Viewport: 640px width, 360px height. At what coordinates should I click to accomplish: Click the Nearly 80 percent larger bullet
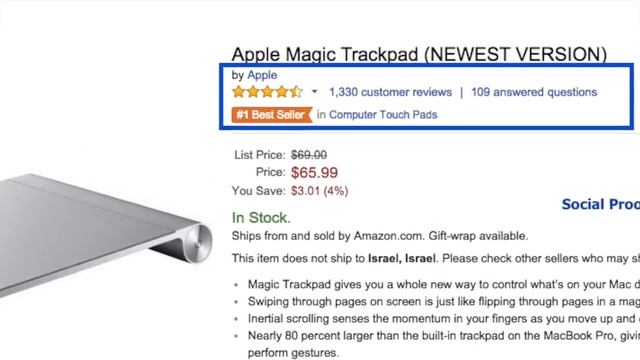444,344
